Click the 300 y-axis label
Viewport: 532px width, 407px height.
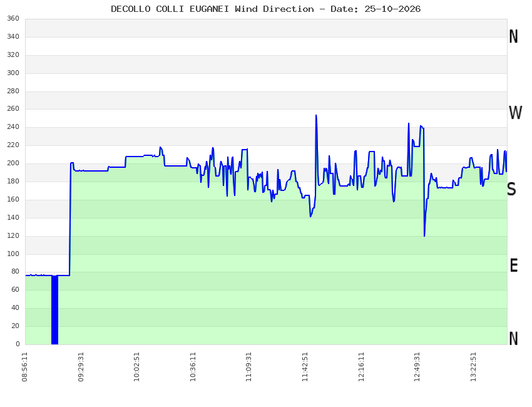(13, 73)
